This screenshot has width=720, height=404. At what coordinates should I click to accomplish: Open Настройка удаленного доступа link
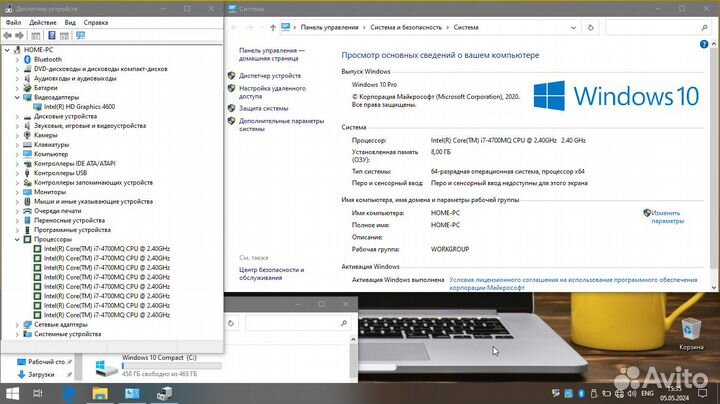(272, 92)
